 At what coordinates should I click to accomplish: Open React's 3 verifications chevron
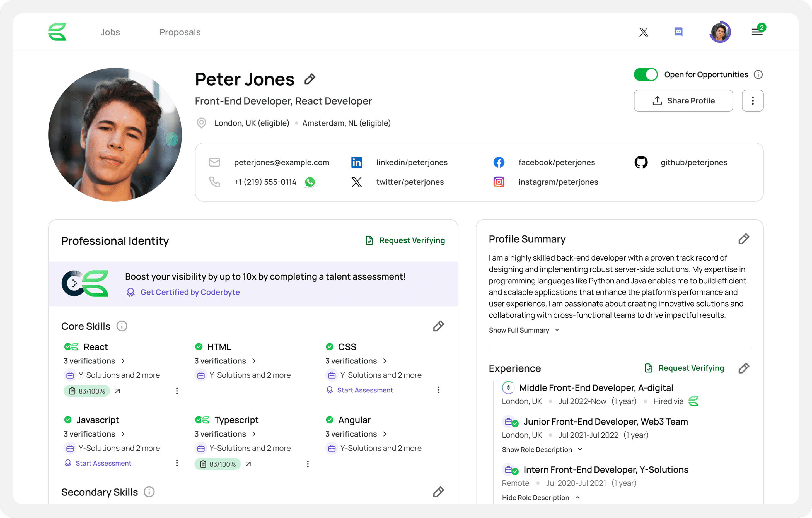[123, 361]
